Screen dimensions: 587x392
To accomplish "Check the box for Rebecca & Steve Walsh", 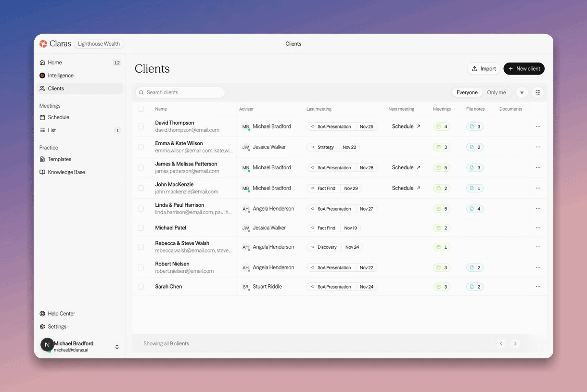I will 141,247.
